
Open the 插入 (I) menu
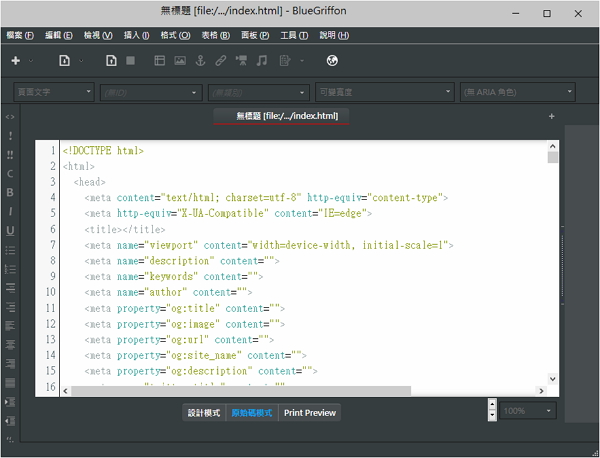point(136,36)
